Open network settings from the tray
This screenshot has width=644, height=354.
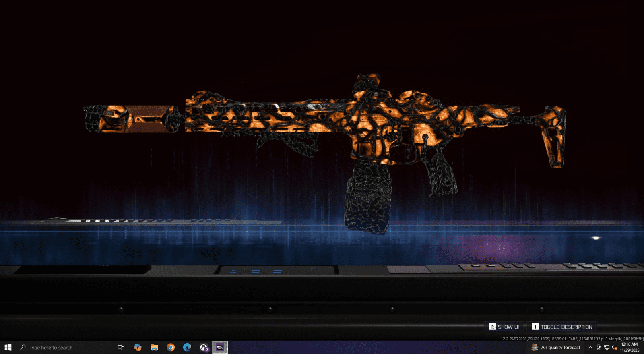(x=607, y=347)
